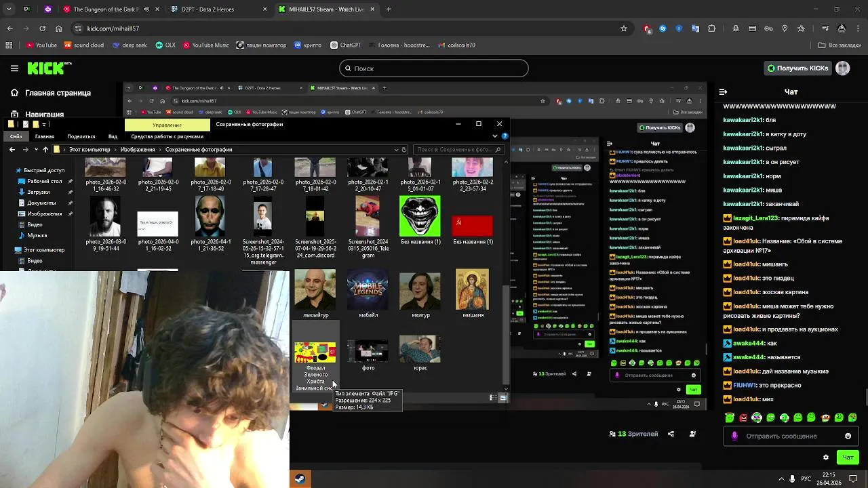Open browser profile avatar in toolbar

coord(842,28)
